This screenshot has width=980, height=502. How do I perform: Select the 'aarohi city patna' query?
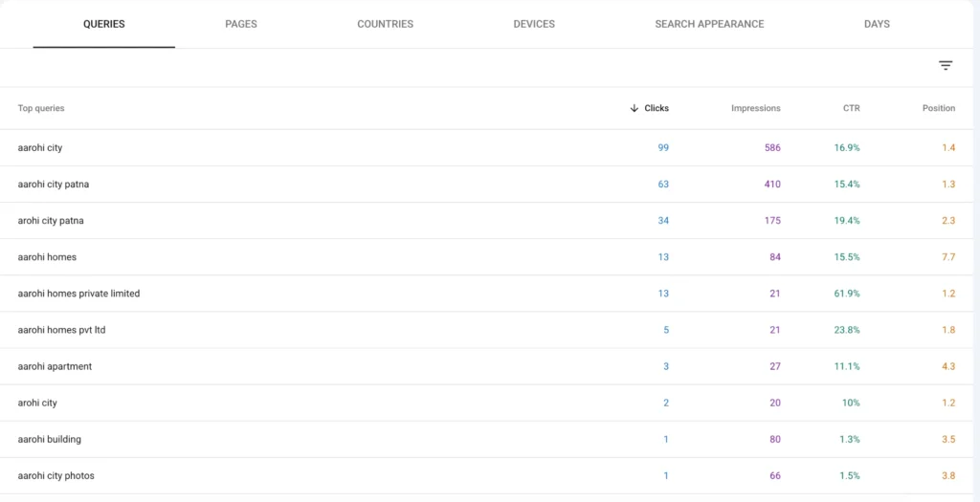click(x=54, y=185)
